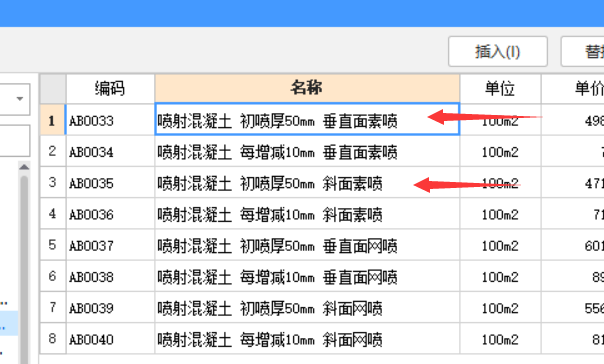Select 喷射混凝土 初喷厚50mm 斜面素喷 name cell

click(x=307, y=183)
